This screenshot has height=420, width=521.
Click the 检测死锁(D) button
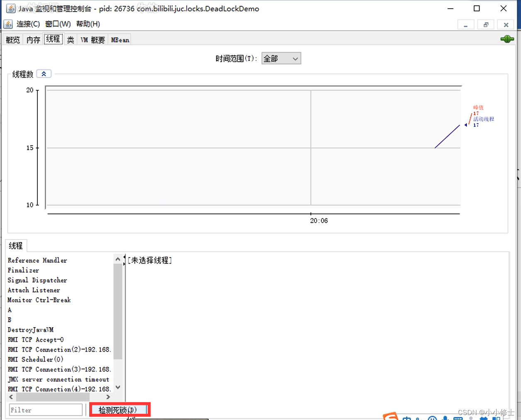(x=119, y=410)
